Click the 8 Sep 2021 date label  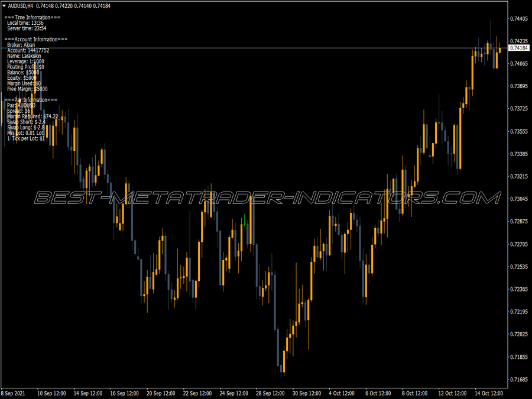pyautogui.click(x=13, y=393)
